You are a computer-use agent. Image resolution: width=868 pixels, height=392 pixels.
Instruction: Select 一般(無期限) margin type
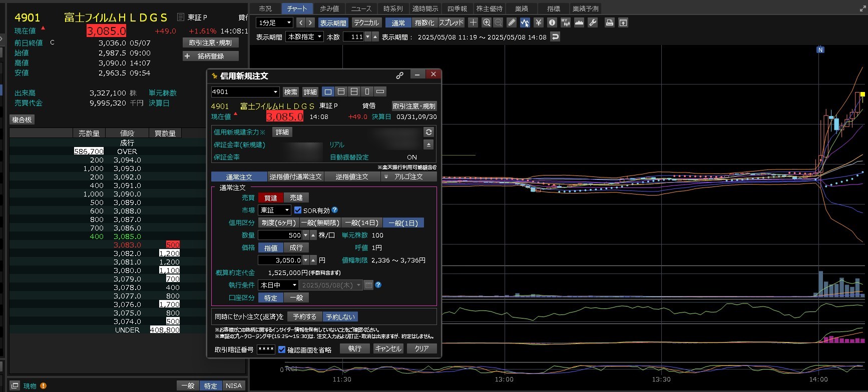[x=320, y=222]
